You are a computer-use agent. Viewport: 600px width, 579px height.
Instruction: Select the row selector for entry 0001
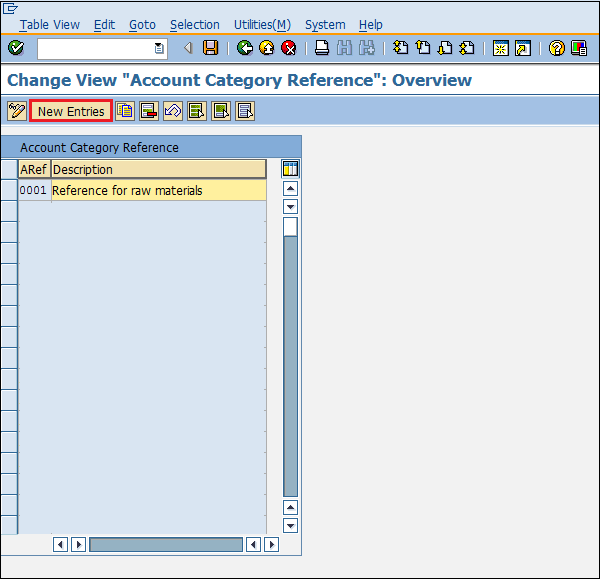point(9,190)
